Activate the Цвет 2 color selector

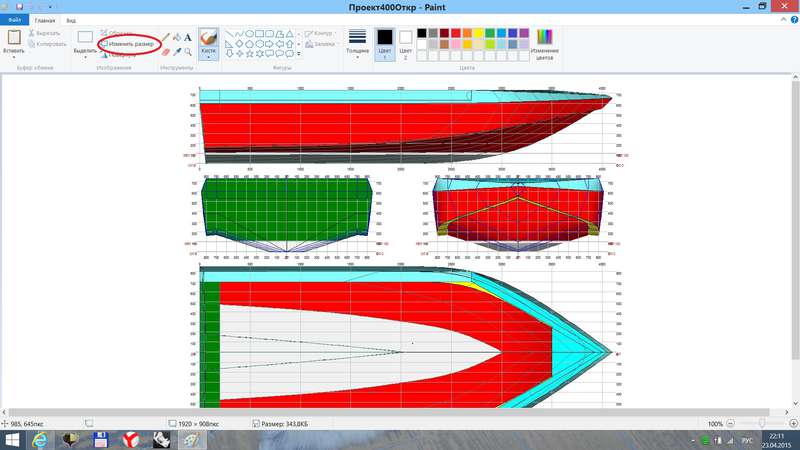[x=406, y=43]
